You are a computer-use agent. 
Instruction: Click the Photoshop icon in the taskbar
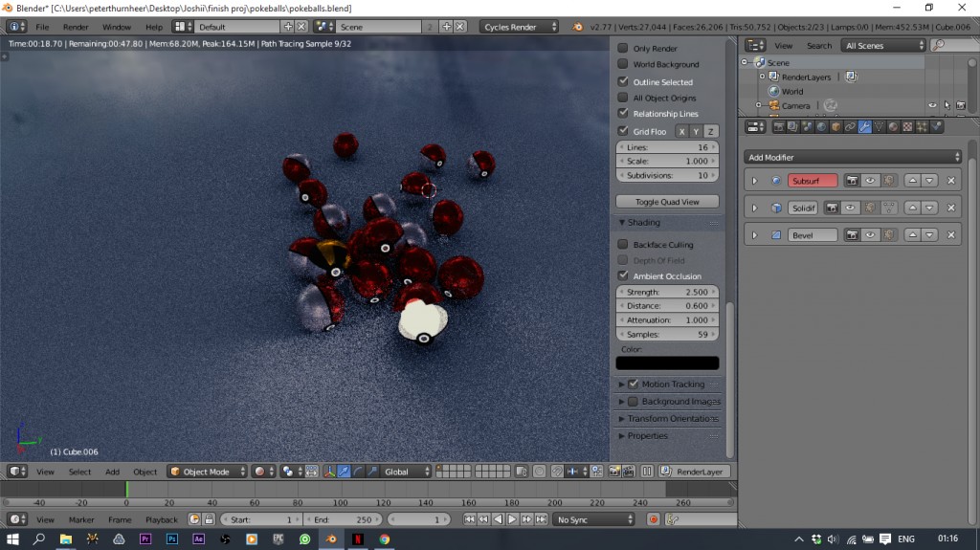[172, 539]
